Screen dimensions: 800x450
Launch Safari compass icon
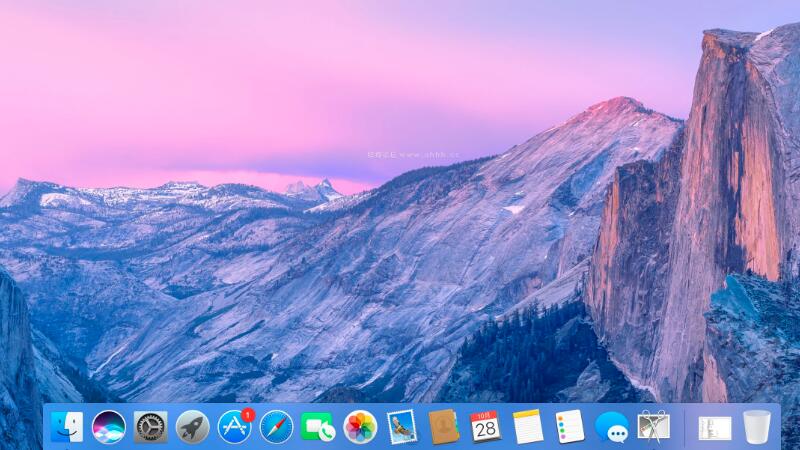[x=276, y=427]
